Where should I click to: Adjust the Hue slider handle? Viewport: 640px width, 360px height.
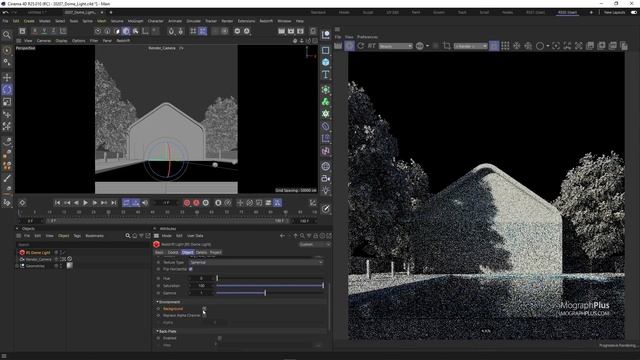click(x=217, y=278)
